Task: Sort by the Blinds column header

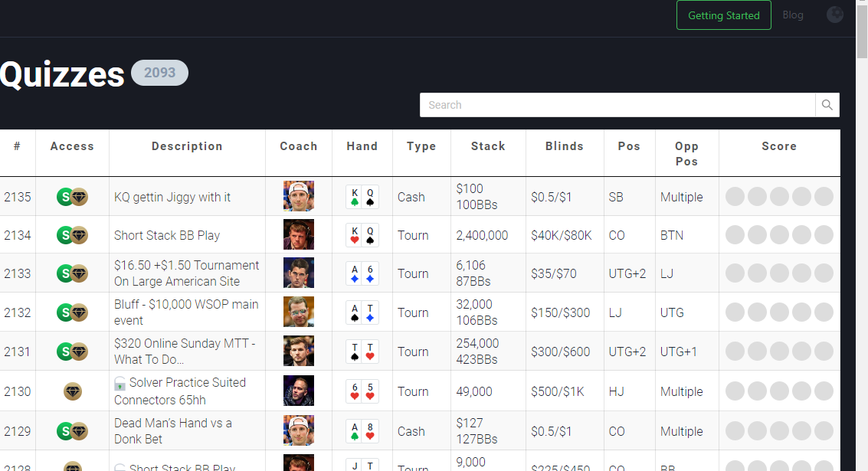Action: coord(564,146)
